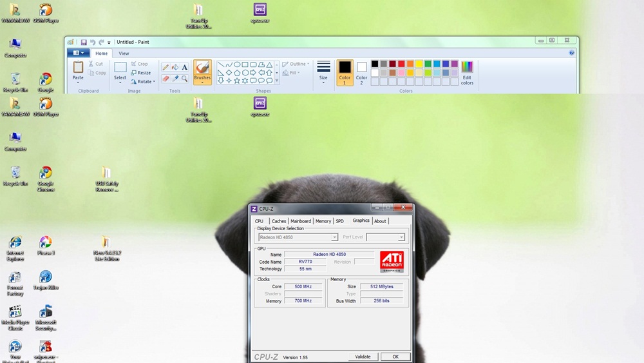Click the "RV770" code name value
Image resolution: width=644 pixels, height=363 pixels.
pos(305,262)
